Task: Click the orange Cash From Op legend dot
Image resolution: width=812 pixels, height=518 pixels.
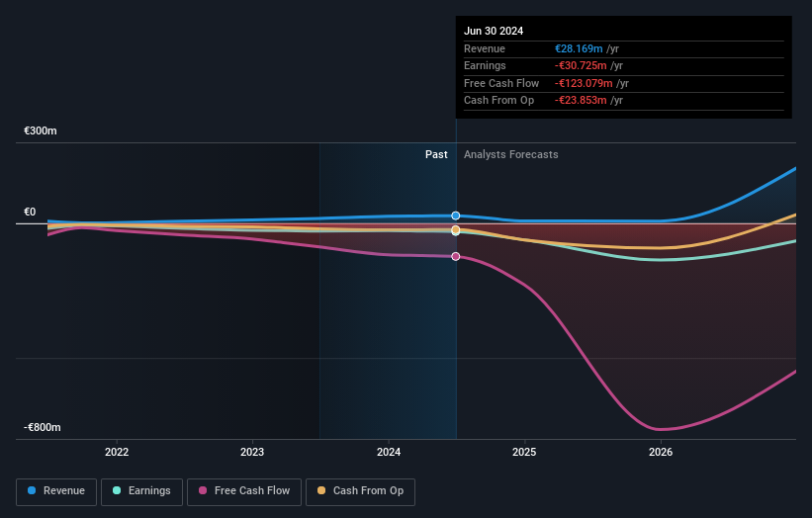Action: click(321, 490)
